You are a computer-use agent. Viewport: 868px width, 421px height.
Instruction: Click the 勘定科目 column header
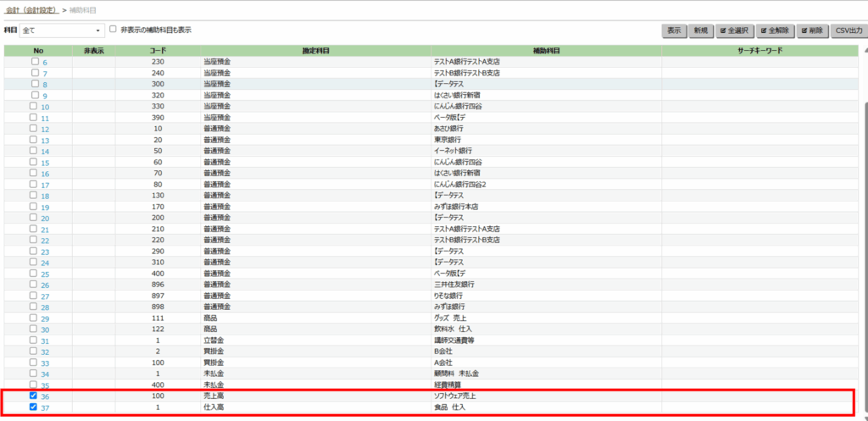(315, 51)
